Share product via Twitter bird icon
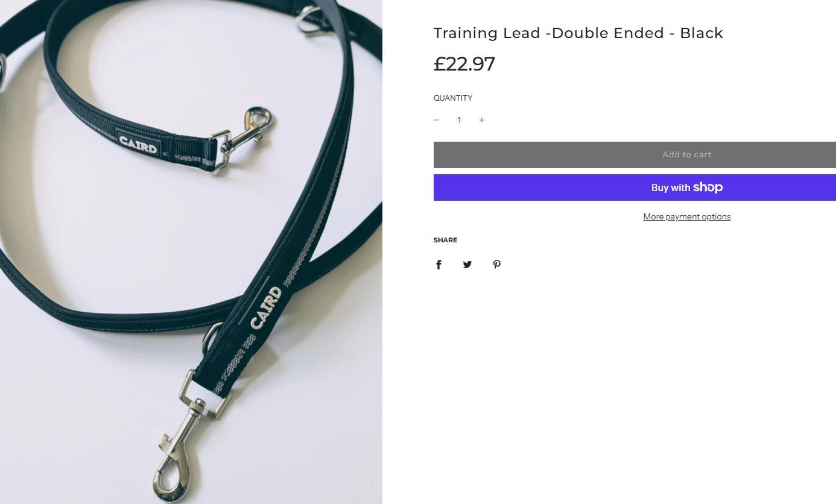Viewport: 836px width, 504px height. pos(467,265)
